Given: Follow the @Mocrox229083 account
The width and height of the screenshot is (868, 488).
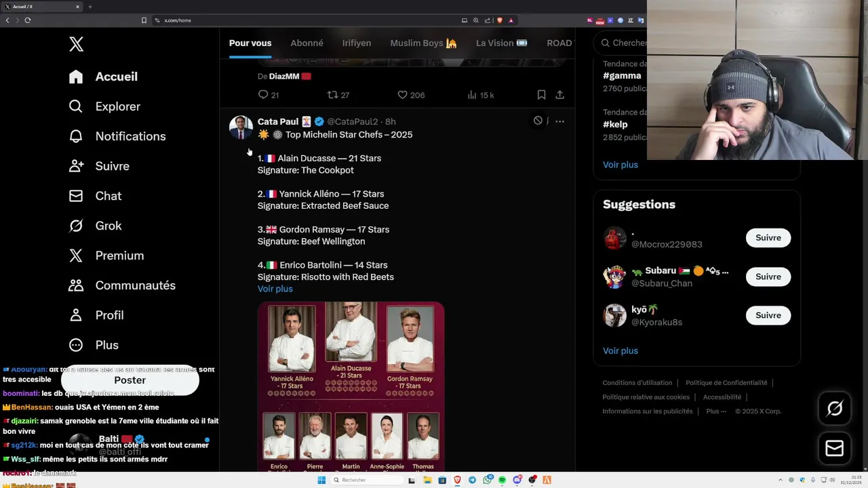Looking at the screenshot, I should (x=768, y=238).
